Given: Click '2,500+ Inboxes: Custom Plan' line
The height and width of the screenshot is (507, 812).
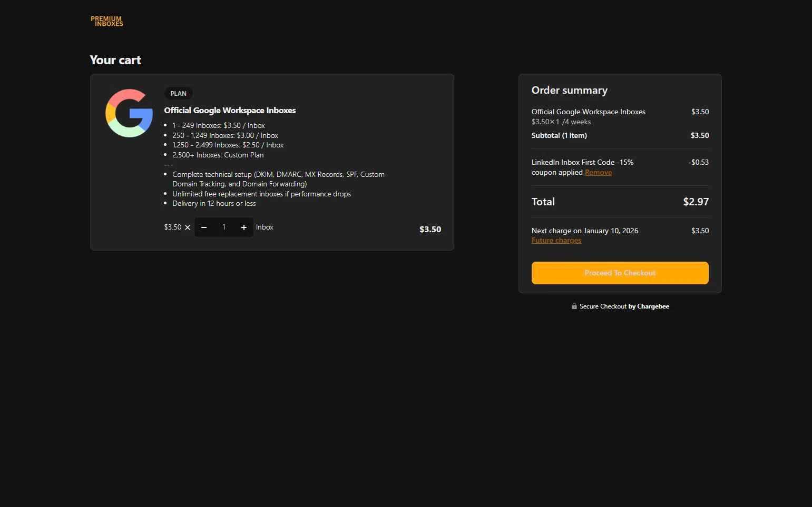Looking at the screenshot, I should pos(218,155).
